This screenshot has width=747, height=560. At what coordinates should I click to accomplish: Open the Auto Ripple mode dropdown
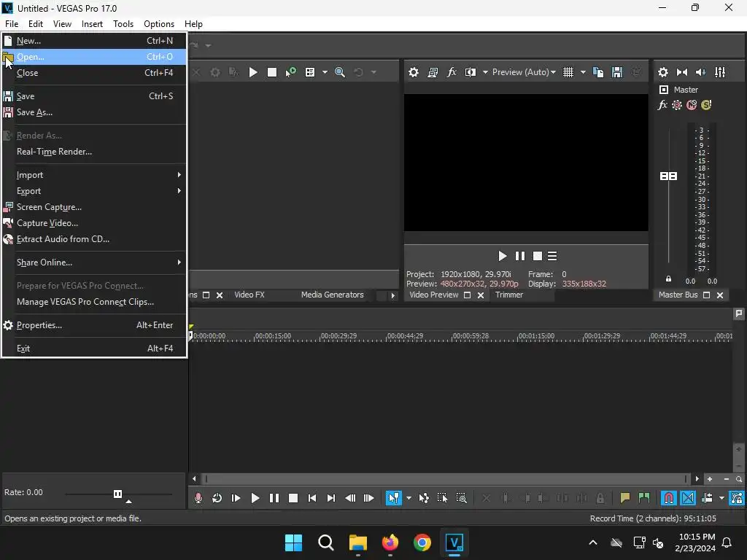pos(721,498)
